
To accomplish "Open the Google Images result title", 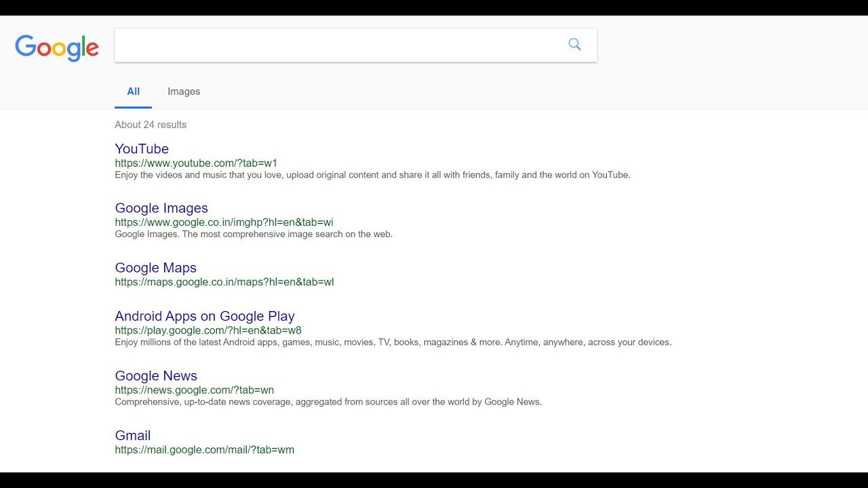I will (161, 208).
